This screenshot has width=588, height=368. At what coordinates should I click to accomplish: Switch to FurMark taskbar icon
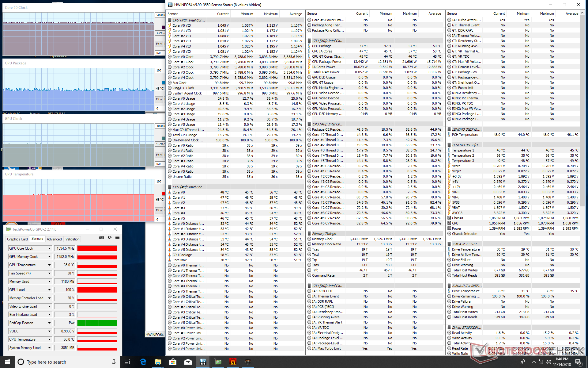(x=233, y=362)
